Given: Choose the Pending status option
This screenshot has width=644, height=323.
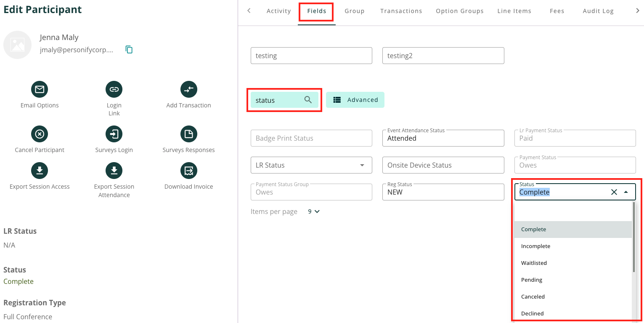Looking at the screenshot, I should pos(573,280).
